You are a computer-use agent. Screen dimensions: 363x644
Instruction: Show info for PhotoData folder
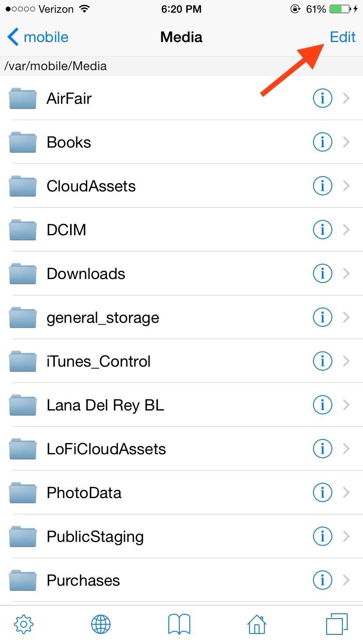point(323,492)
